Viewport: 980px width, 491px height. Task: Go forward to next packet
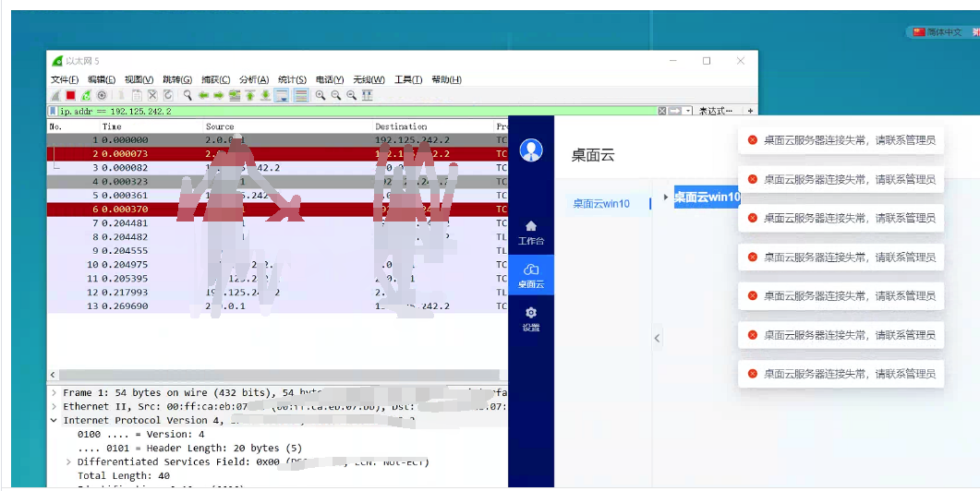pyautogui.click(x=219, y=96)
